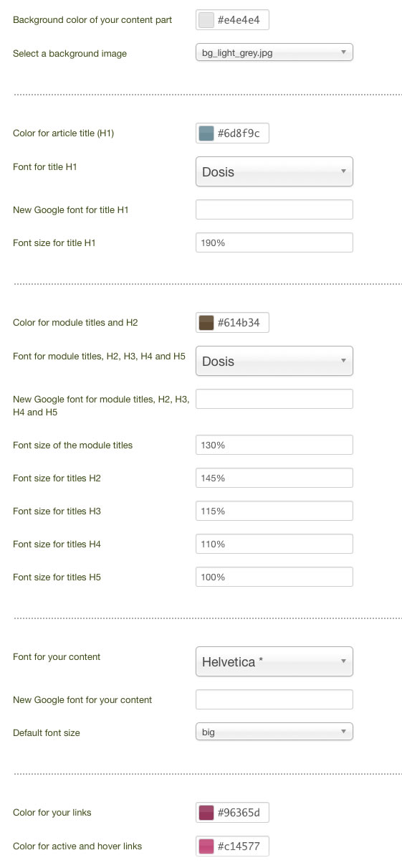Click the active and hover links color swatch

(206, 846)
